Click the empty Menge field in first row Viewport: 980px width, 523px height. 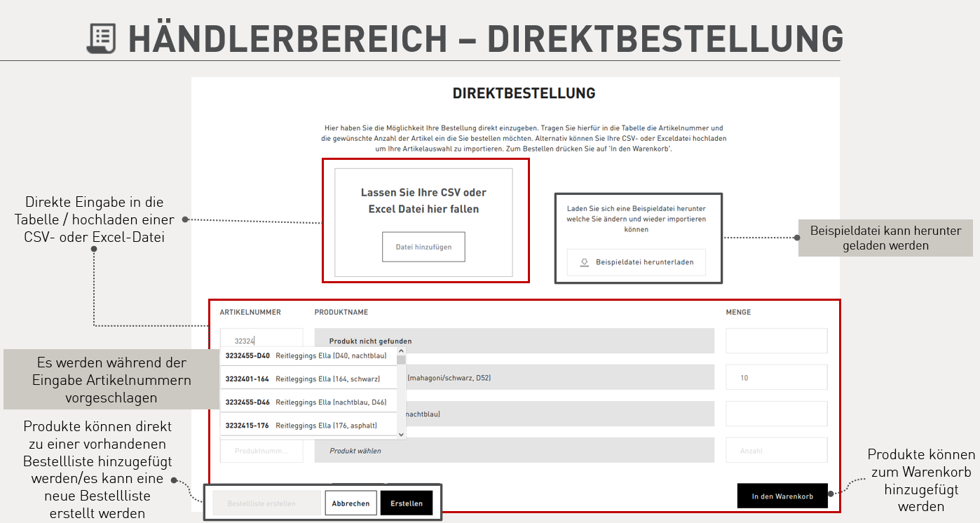point(776,341)
